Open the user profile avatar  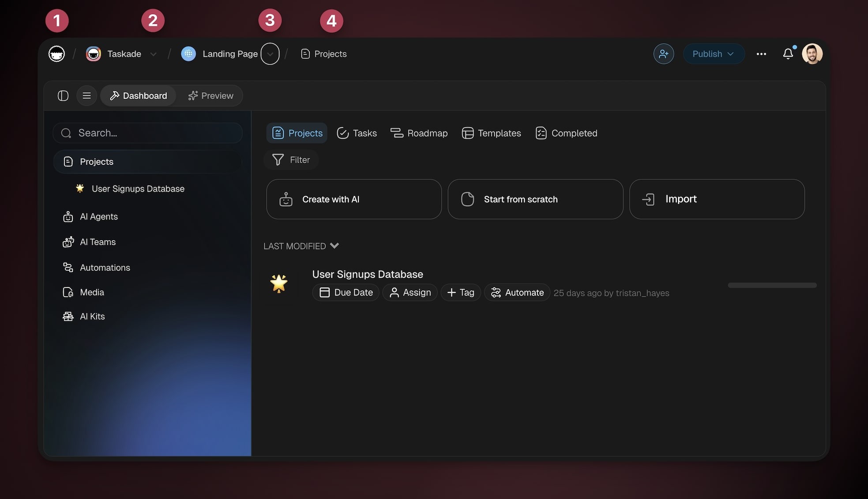click(x=812, y=54)
